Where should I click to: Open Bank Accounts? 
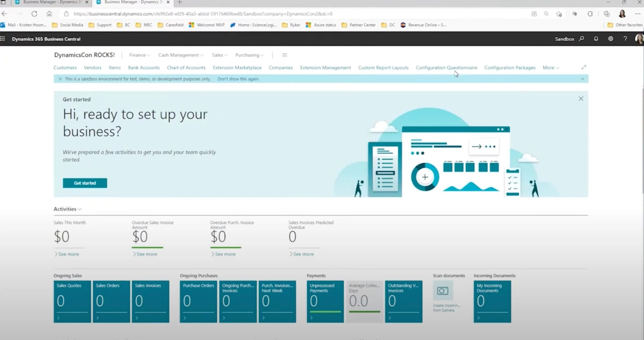[144, 67]
